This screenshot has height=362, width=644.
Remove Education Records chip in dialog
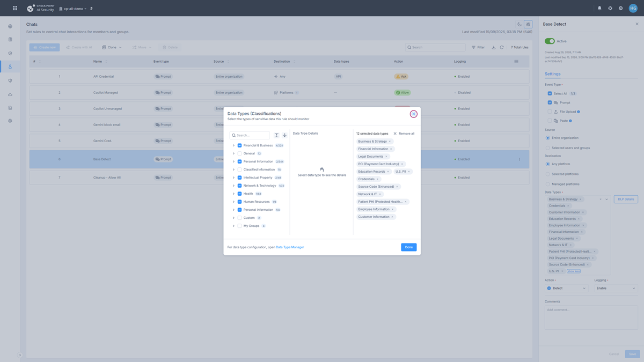click(388, 172)
